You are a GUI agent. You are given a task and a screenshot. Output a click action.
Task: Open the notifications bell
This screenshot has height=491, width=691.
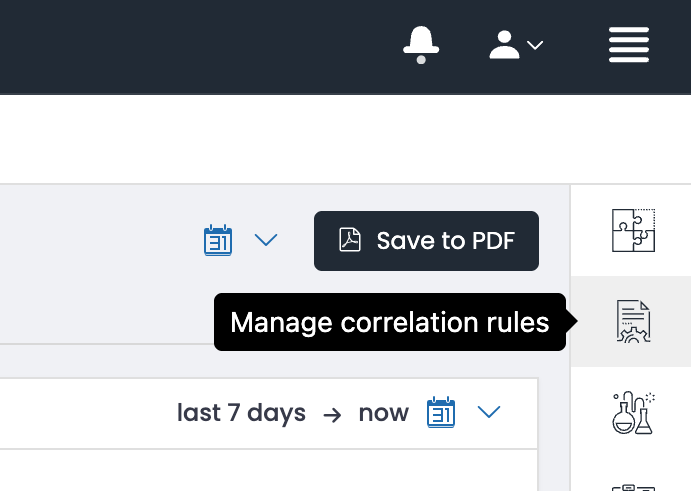click(x=421, y=45)
